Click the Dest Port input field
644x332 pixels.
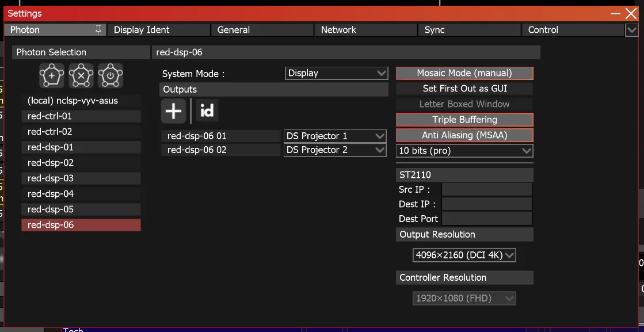click(x=487, y=218)
